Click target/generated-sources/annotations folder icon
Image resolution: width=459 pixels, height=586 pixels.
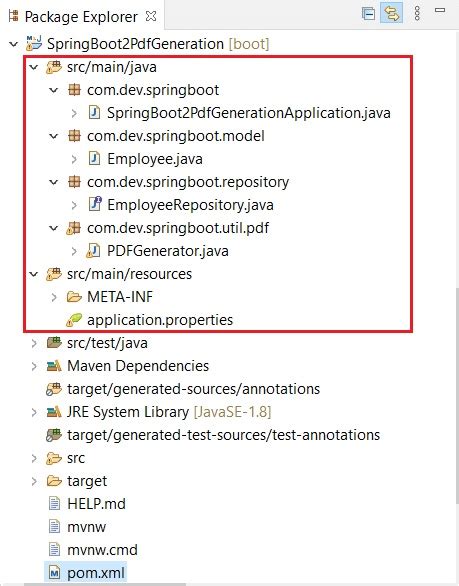pyautogui.click(x=54, y=389)
